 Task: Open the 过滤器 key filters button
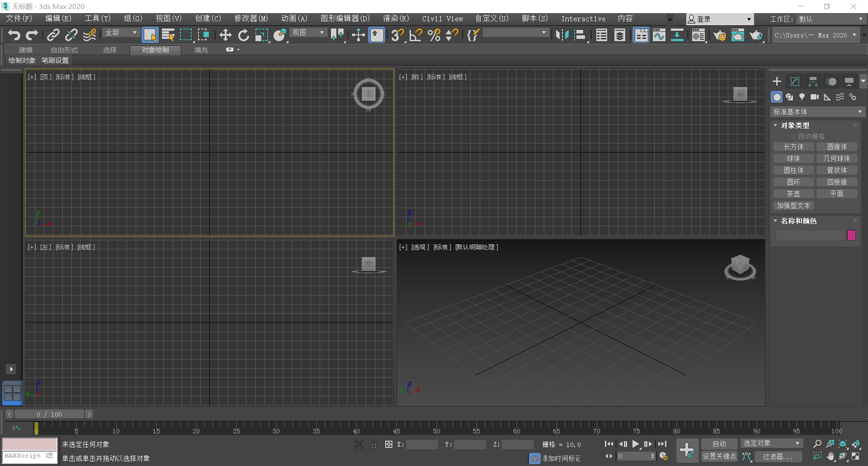pyautogui.click(x=778, y=456)
